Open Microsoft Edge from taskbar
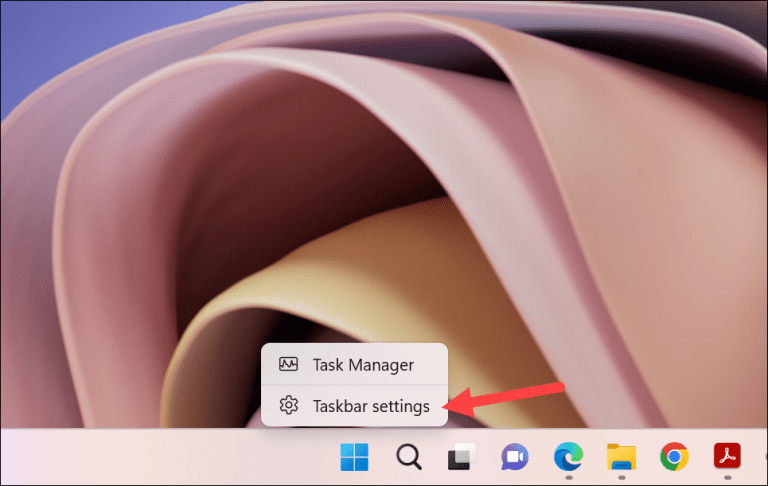Viewport: 768px width, 486px height. pos(568,457)
